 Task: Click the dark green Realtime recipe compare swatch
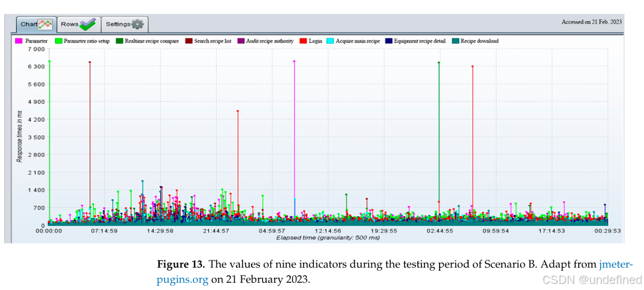tap(119, 41)
